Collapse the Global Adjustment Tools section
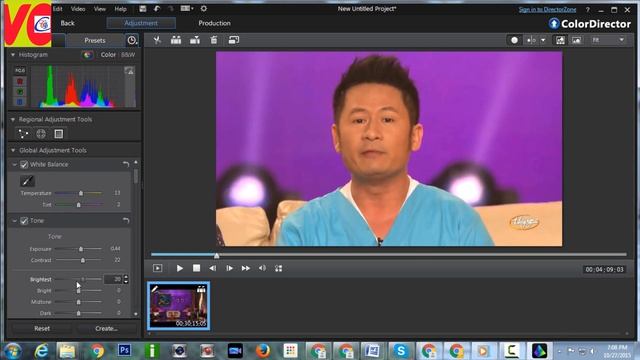Screen dimensions: 640x360 (x=13, y=151)
